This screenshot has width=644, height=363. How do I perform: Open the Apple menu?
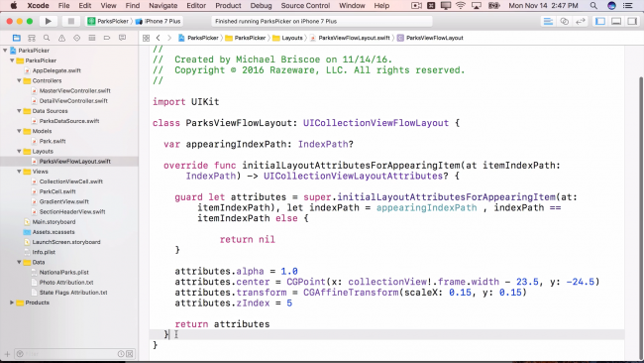tap(14, 5)
